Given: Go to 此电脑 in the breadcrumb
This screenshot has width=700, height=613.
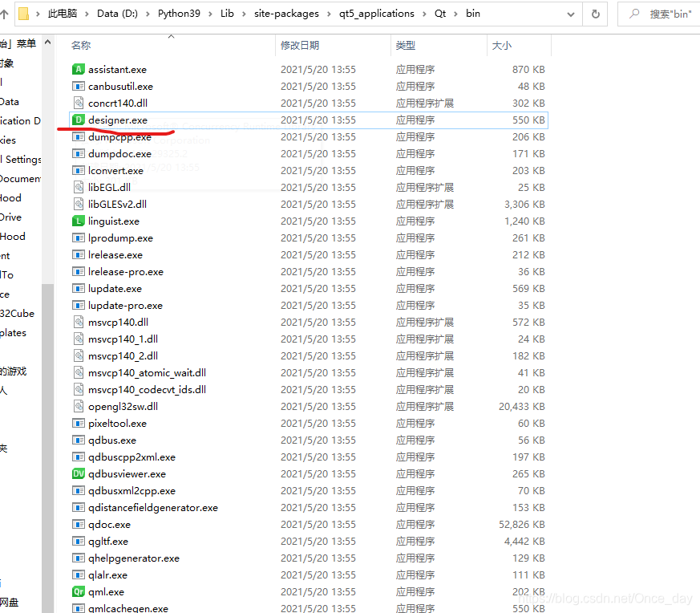Looking at the screenshot, I should 63,14.
